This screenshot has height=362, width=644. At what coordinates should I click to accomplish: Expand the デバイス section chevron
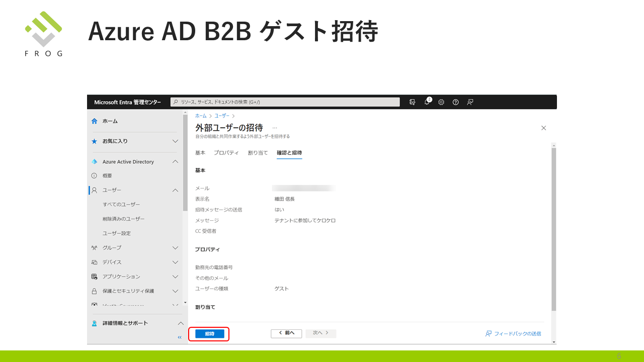[175, 262]
